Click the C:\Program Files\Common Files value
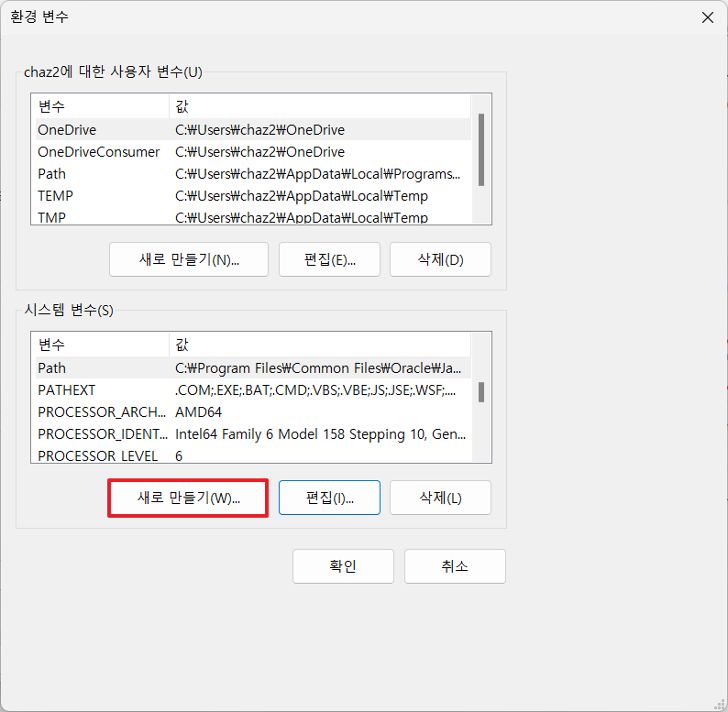The width and height of the screenshot is (728, 712). (318, 367)
